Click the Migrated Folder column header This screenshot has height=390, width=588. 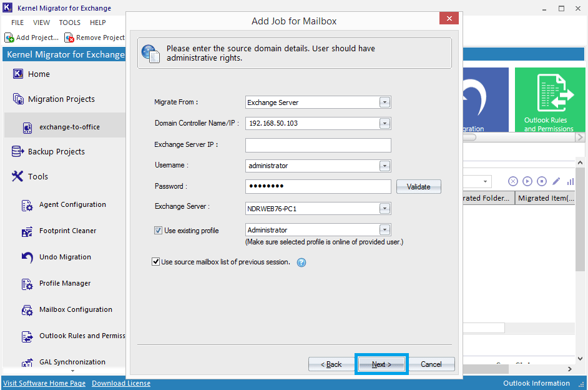pos(488,198)
